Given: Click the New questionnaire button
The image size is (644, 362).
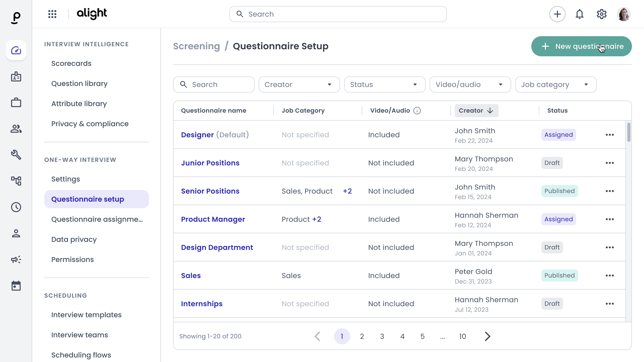Looking at the screenshot, I should (581, 46).
